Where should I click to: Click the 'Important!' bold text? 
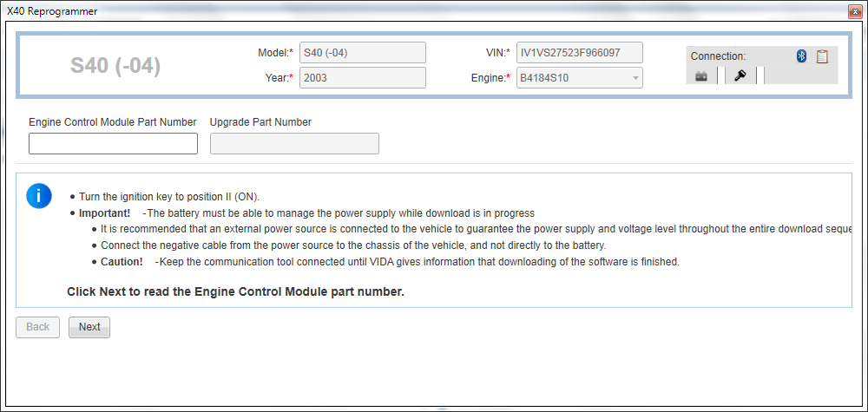coord(105,213)
